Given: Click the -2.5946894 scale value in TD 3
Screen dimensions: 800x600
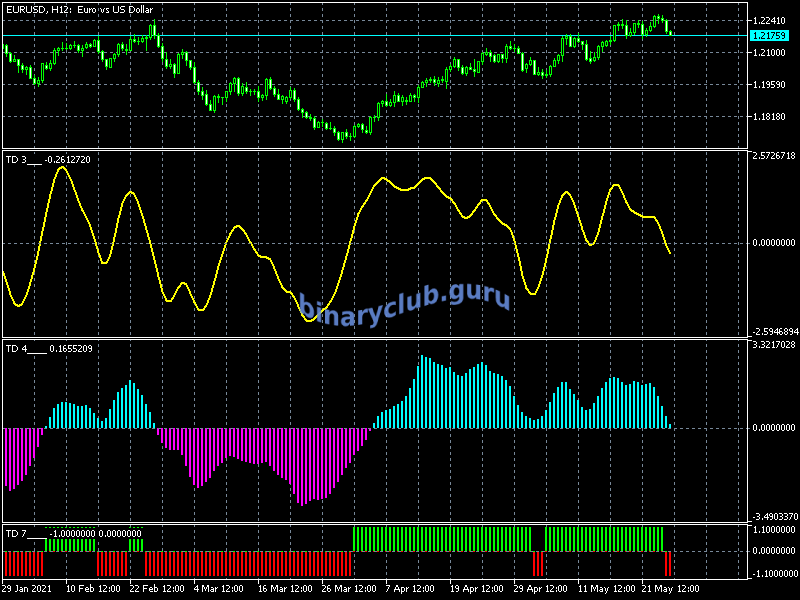Looking at the screenshot, I should click(773, 331).
